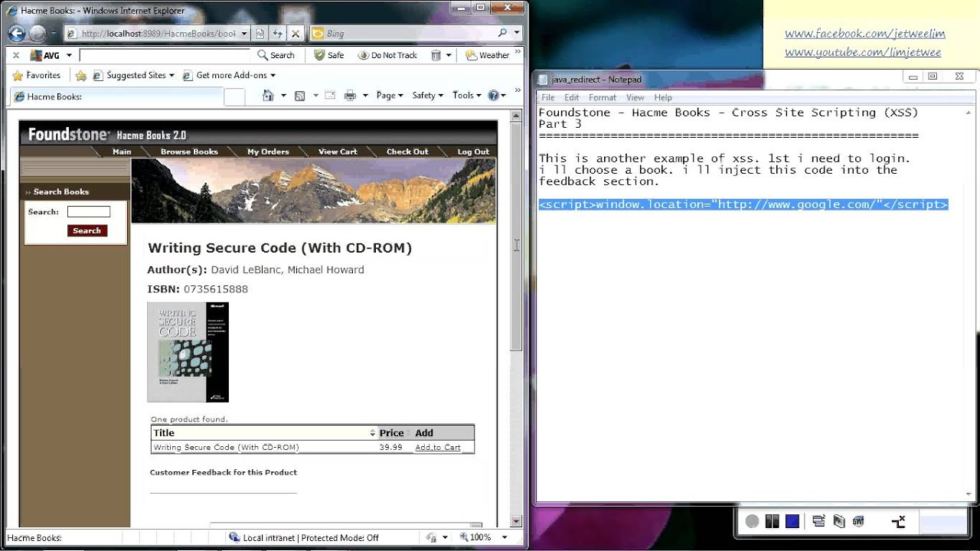
Task: Open the Safety menu dropdown
Action: point(428,96)
